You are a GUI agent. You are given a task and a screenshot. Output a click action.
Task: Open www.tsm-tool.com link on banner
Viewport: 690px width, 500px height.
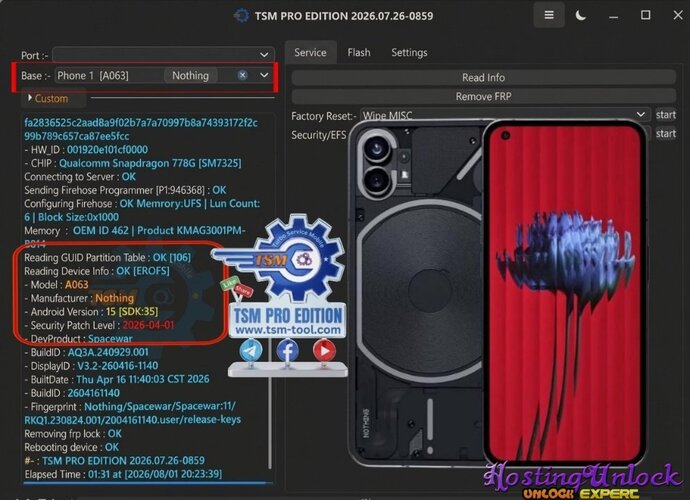click(288, 330)
